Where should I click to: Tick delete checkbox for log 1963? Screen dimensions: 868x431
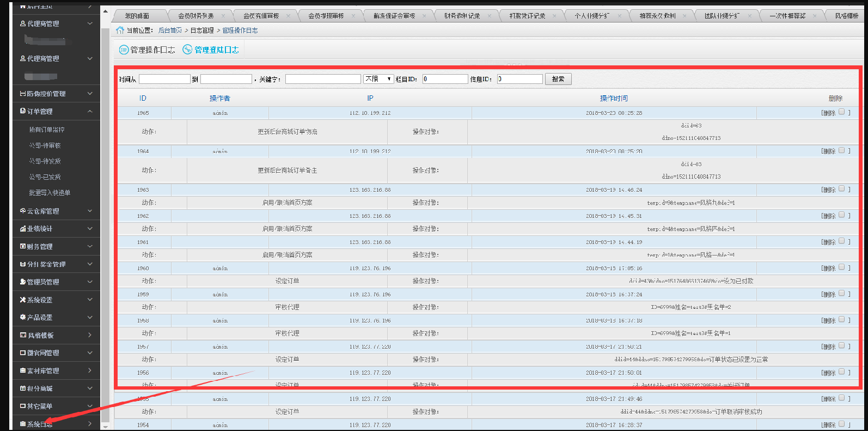841,189
